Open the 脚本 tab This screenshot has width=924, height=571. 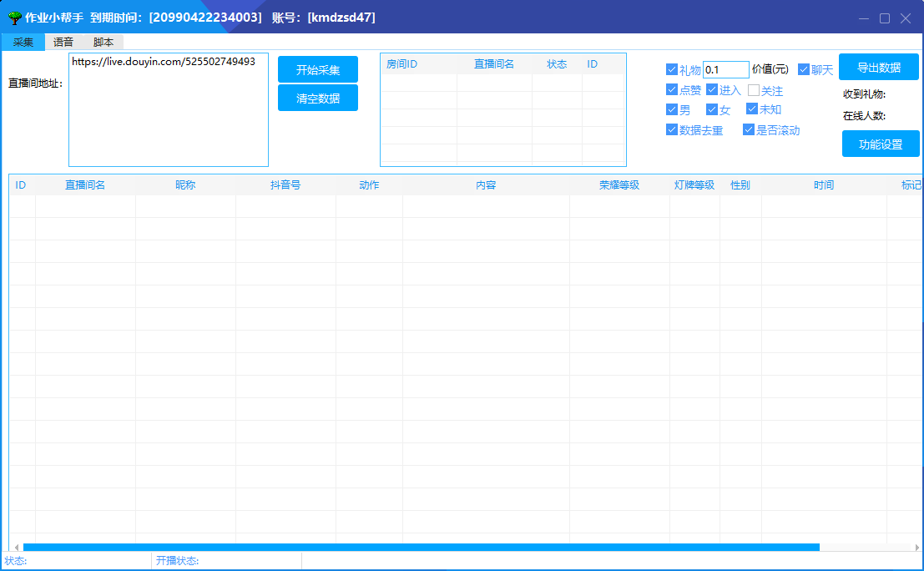104,42
